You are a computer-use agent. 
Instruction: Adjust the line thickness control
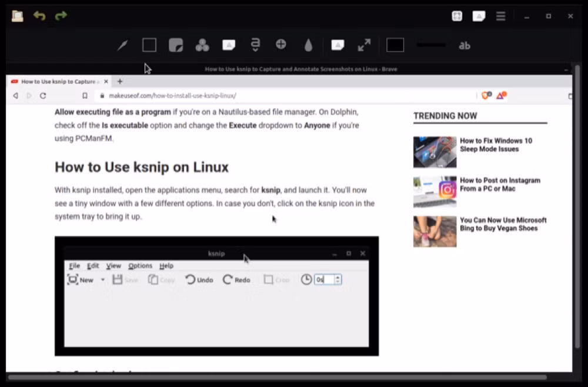(x=431, y=45)
